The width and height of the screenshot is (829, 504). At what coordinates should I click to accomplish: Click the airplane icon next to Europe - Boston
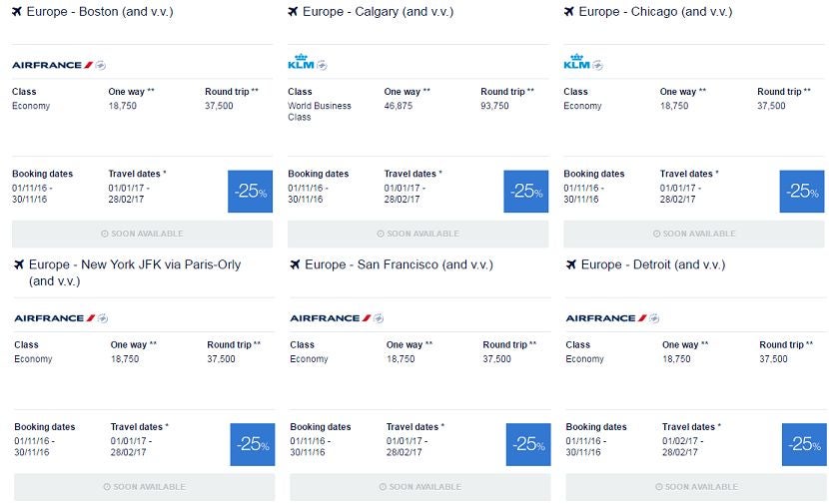[x=17, y=11]
